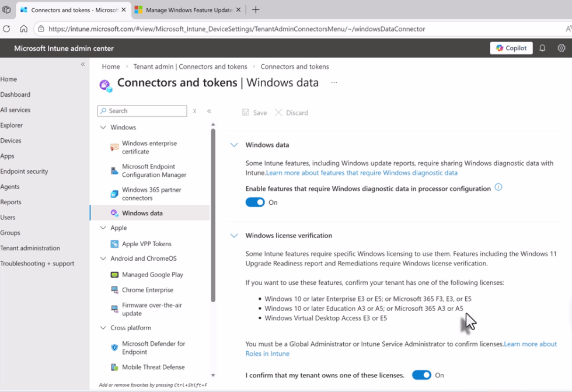The width and height of the screenshot is (572, 392).
Task: Collapse the Android and ChromeOS group
Action: click(103, 258)
